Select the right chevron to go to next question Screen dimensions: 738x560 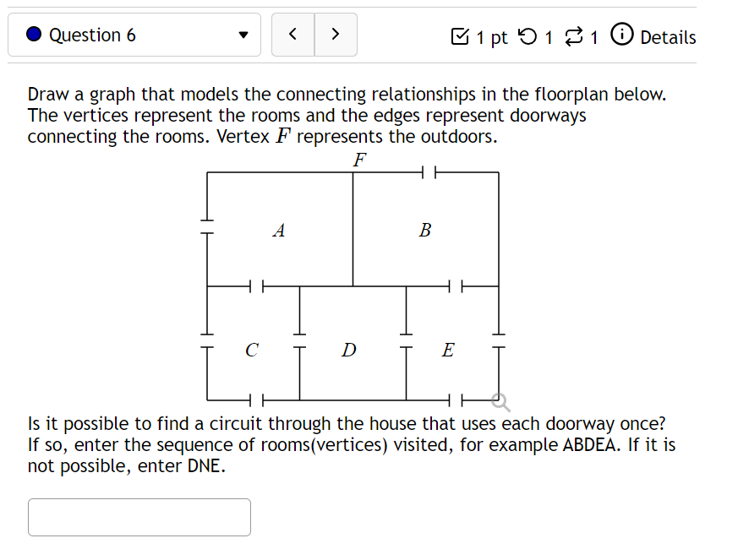click(336, 35)
